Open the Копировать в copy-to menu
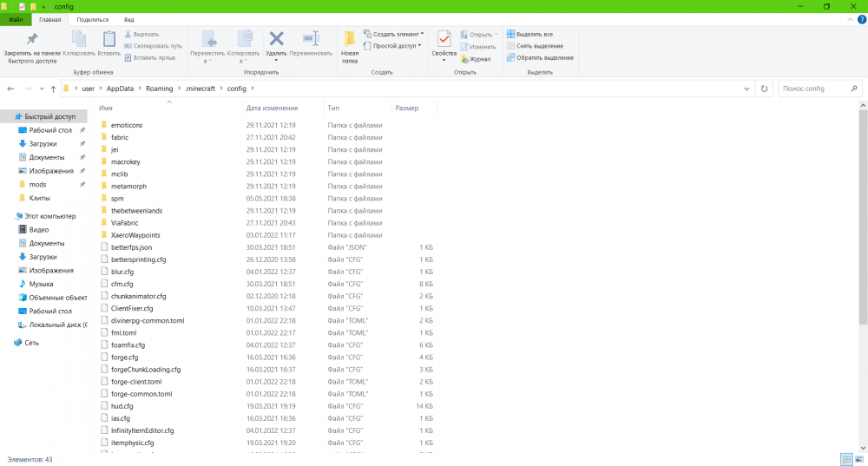 [x=243, y=47]
